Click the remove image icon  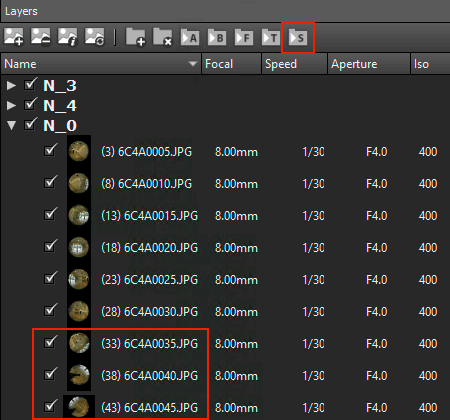(x=41, y=37)
